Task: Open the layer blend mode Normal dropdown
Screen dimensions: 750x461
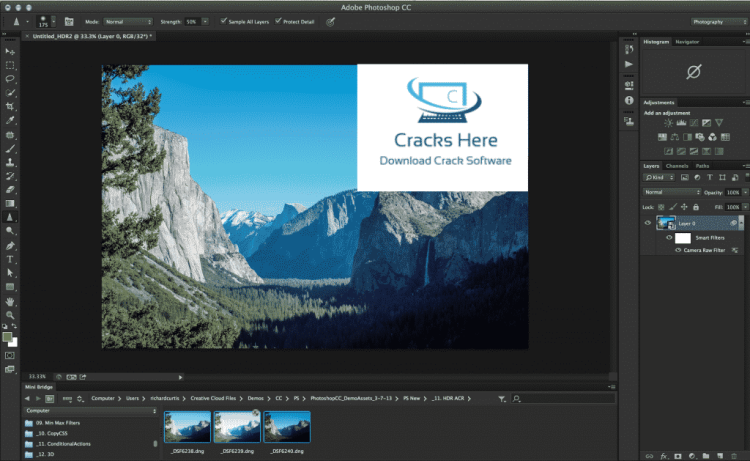Action: point(672,192)
